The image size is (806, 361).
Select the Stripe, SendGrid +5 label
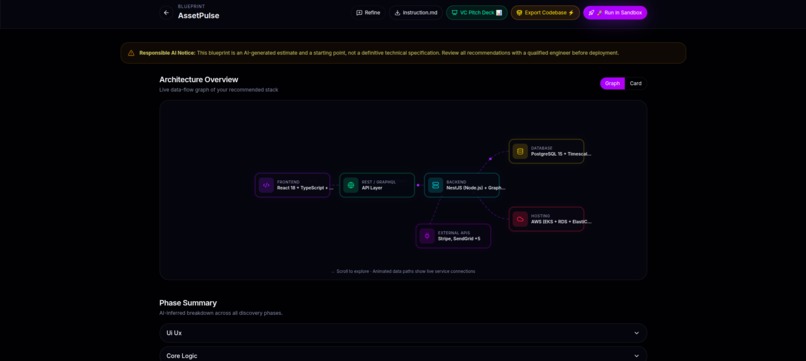pos(459,239)
